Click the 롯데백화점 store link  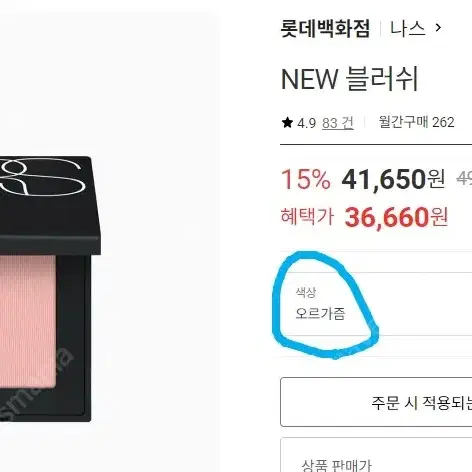pos(325,28)
